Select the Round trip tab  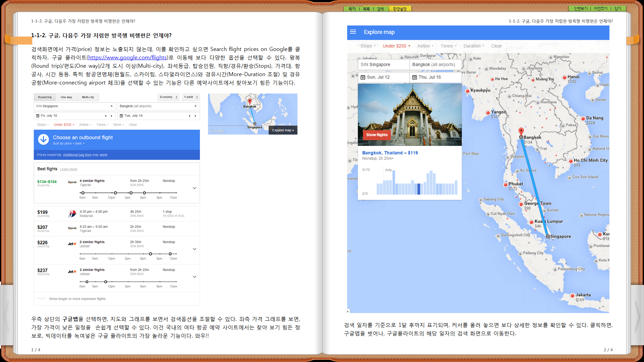pyautogui.click(x=45, y=97)
